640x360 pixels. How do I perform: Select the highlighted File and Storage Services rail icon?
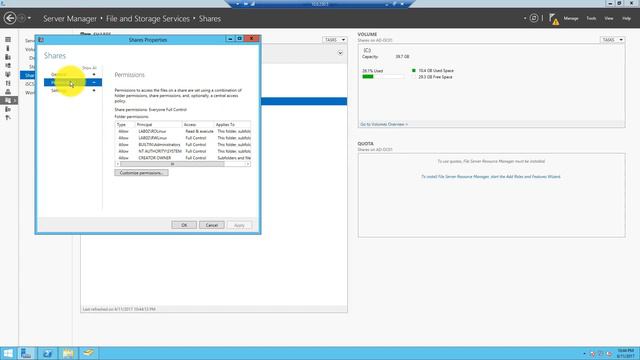tap(9, 100)
